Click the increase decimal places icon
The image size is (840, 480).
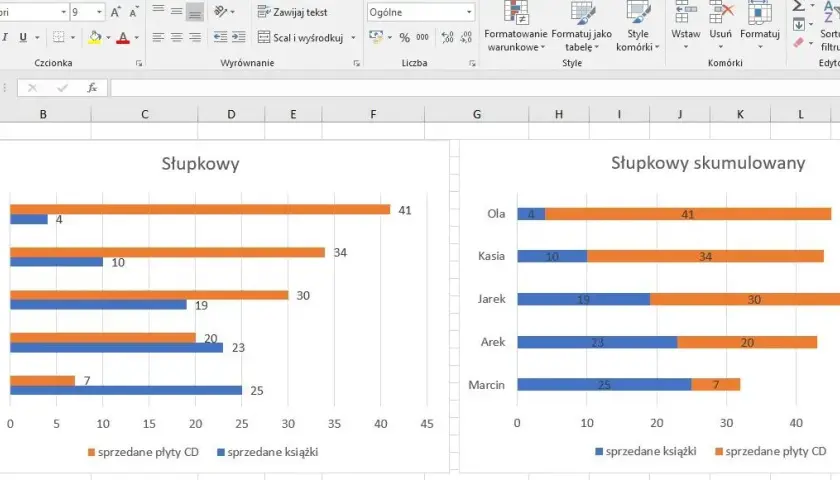pos(447,37)
